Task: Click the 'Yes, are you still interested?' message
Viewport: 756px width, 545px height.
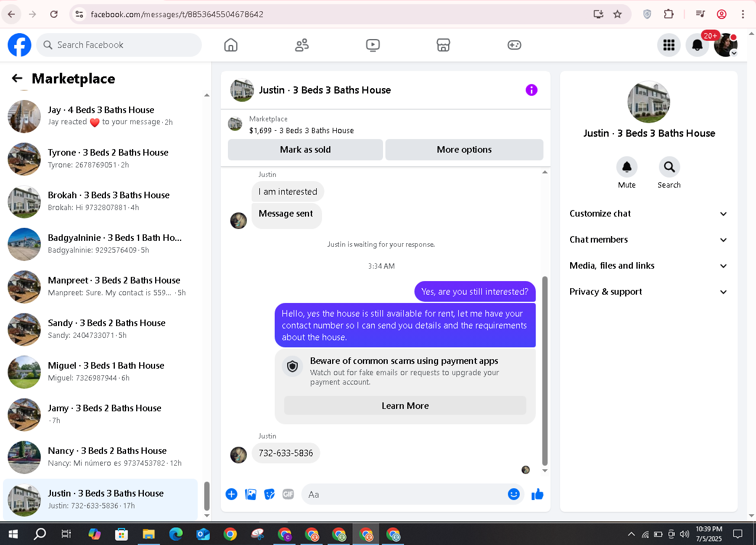Action: (x=475, y=291)
